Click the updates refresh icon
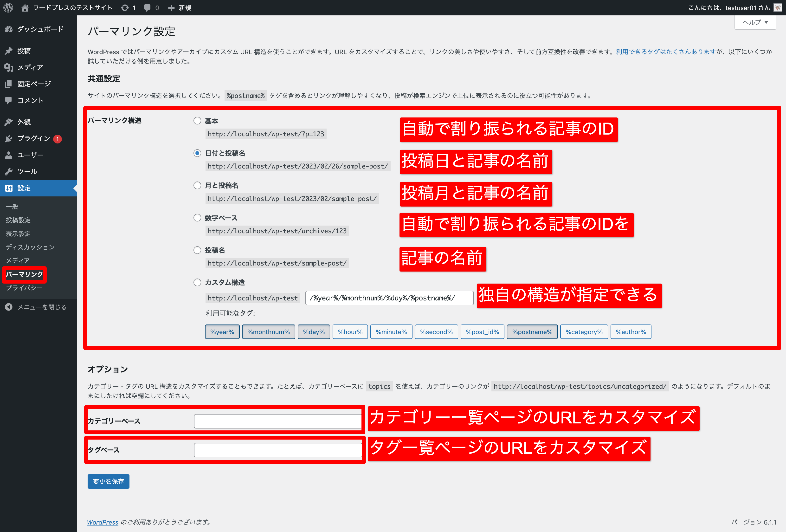Viewport: 786px width, 532px height. (125, 7)
